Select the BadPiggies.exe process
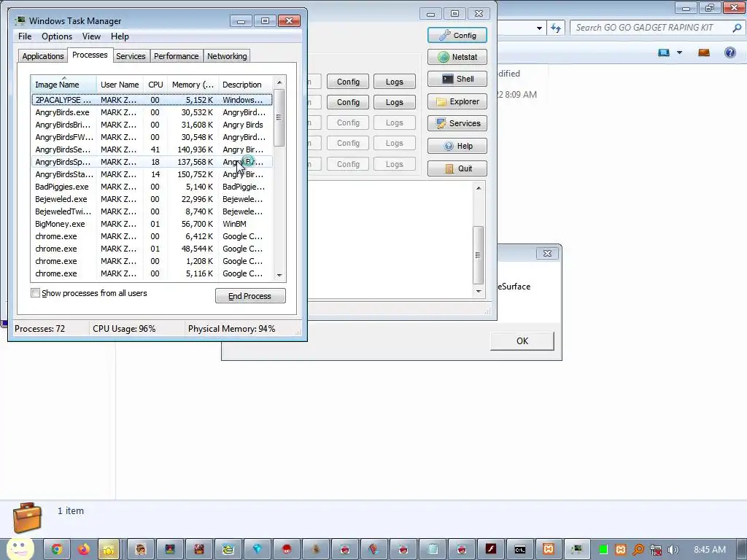This screenshot has height=560, width=747. point(152,187)
